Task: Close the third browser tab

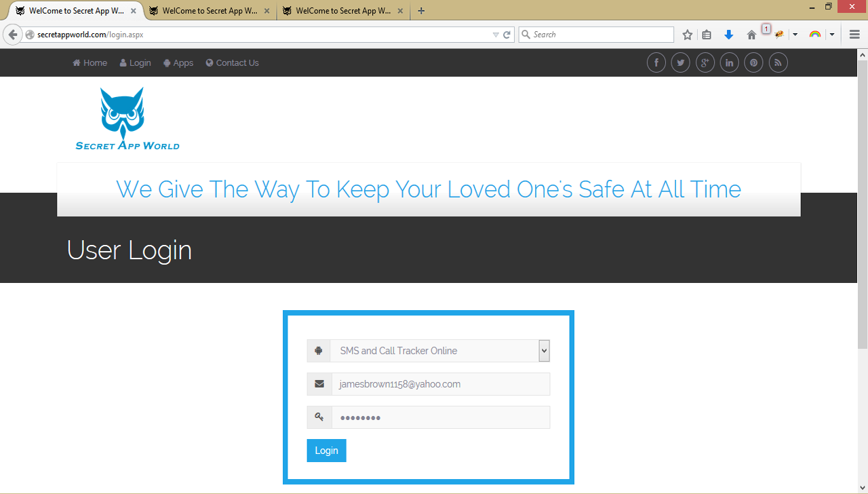Action: tap(400, 11)
